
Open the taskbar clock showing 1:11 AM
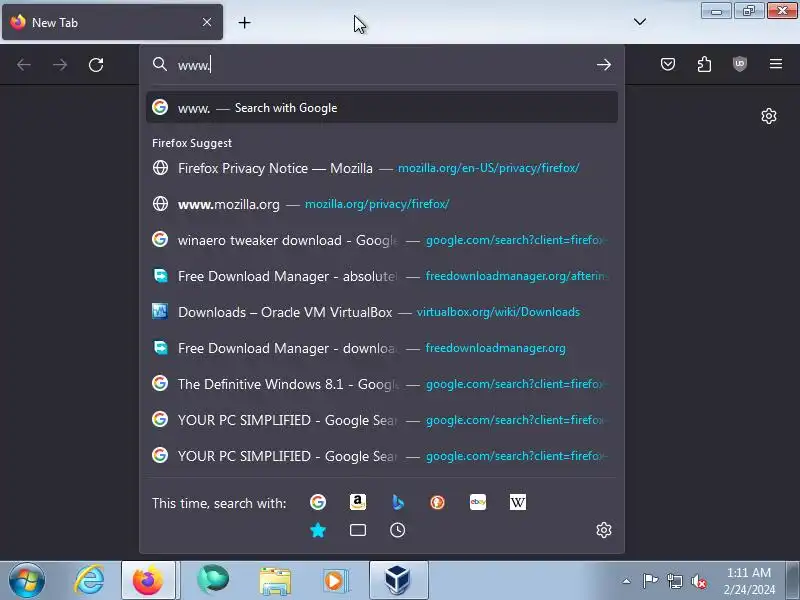pos(749,581)
